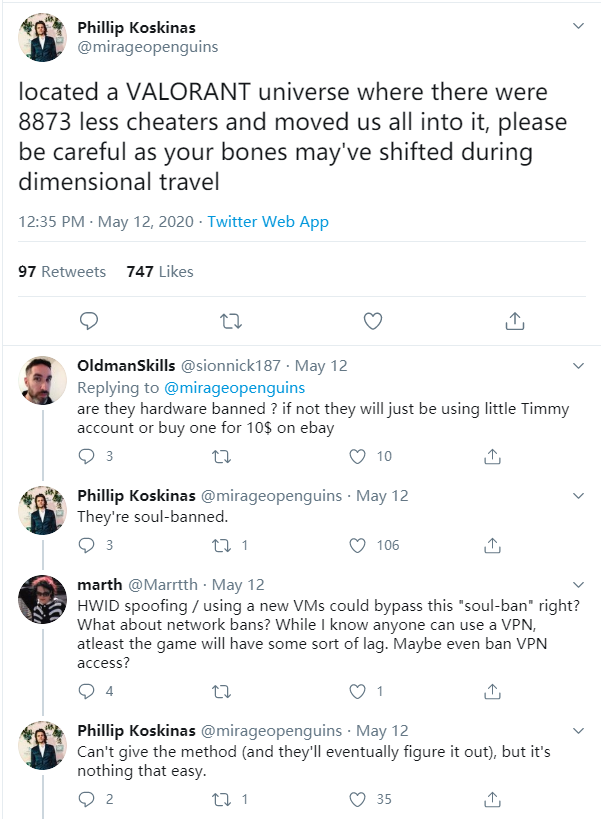The width and height of the screenshot is (601, 819).
Task: Open @mirageopenguins mention in OldmanSkills' reply
Action: click(234, 387)
